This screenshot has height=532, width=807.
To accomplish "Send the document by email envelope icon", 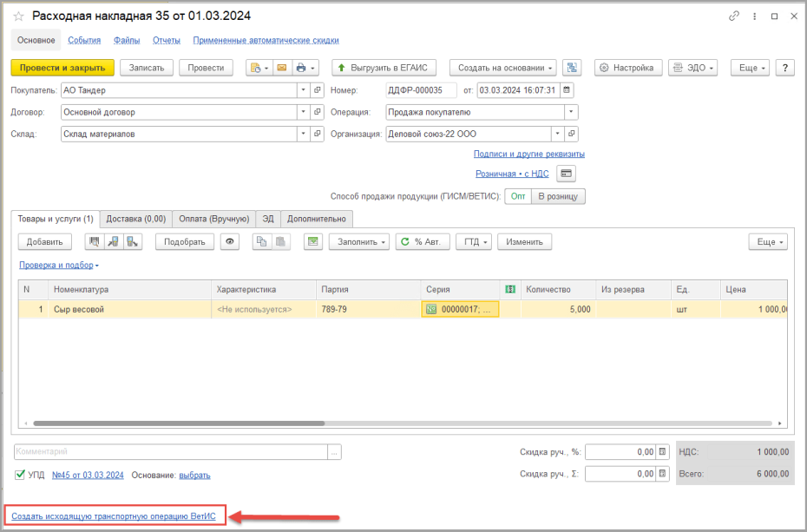I will pyautogui.click(x=281, y=68).
